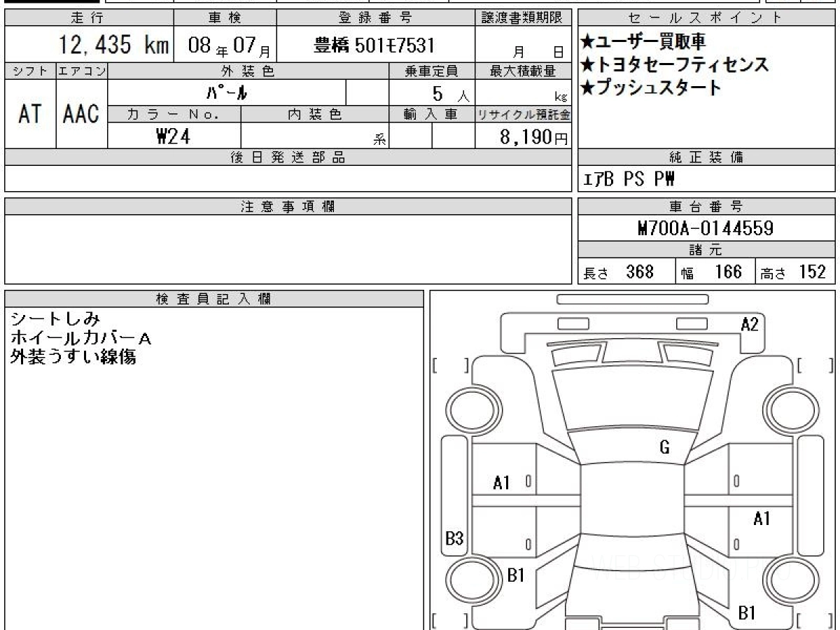Image resolution: width=840 pixels, height=630 pixels.
Task: Click the 注意事項欄 section header
Action: pos(288,206)
